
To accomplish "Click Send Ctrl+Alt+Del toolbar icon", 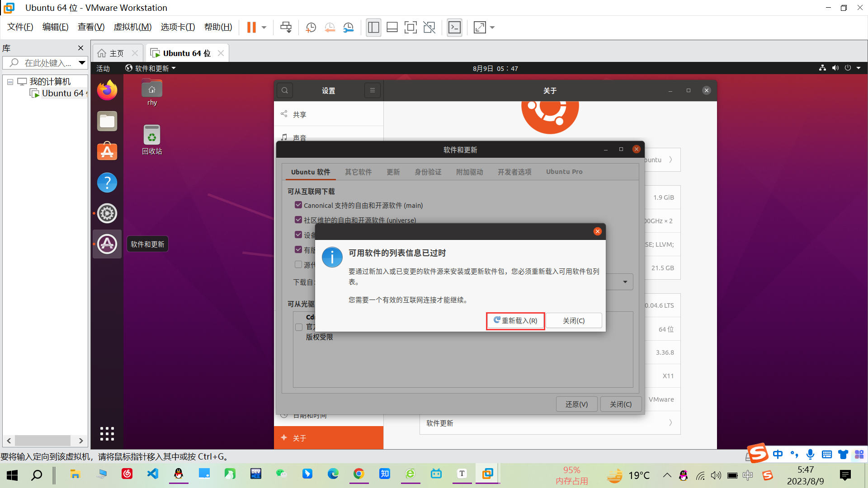I will pos(286,28).
